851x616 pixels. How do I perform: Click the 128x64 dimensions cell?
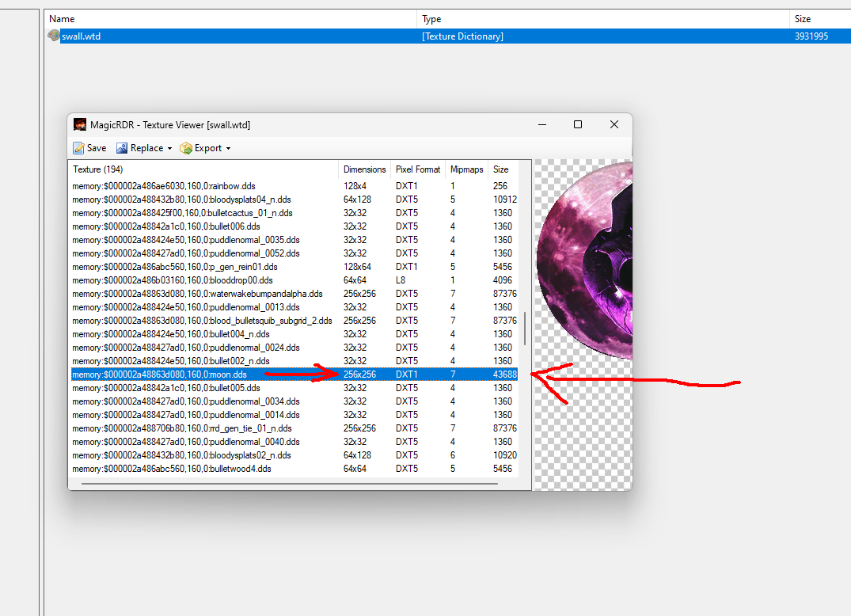357,267
